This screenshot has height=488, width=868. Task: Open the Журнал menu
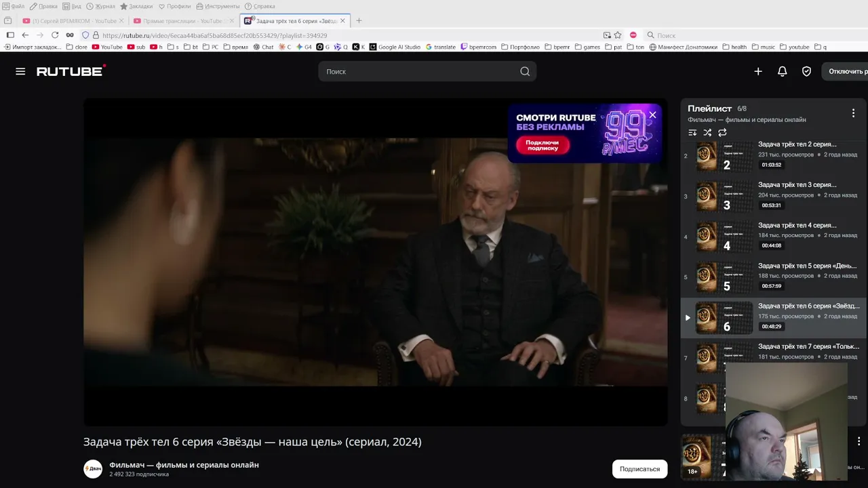click(100, 6)
